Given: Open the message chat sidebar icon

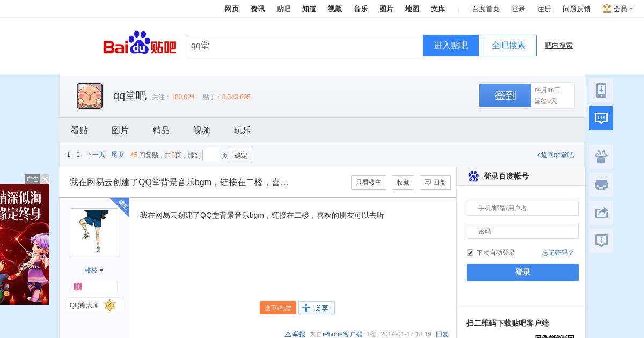Looking at the screenshot, I should click(x=601, y=118).
